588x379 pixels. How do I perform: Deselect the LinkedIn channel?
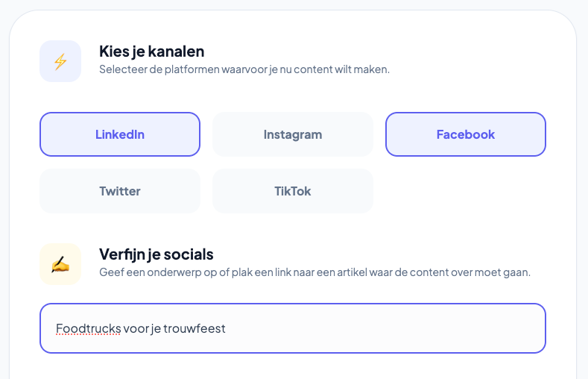120,134
